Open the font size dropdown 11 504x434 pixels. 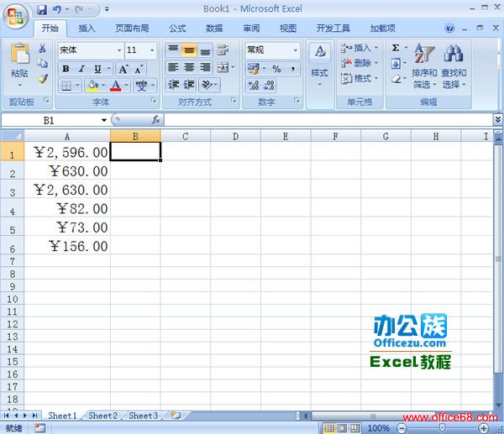152,50
